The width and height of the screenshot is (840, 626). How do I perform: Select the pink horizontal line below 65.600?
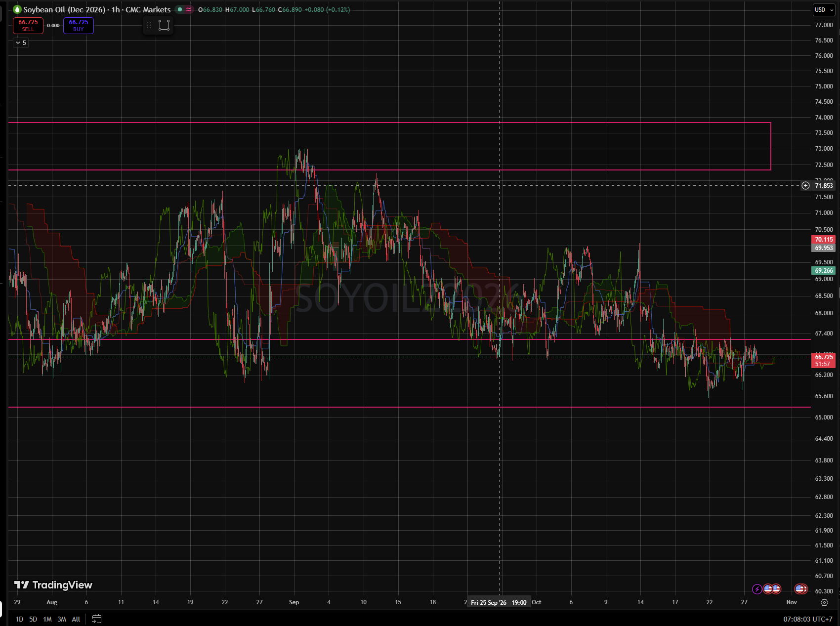click(x=409, y=407)
